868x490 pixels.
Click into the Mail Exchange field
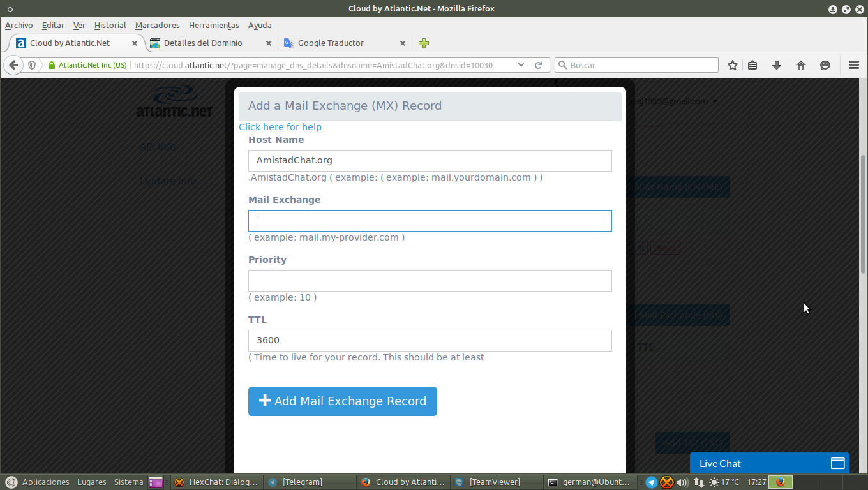click(x=430, y=221)
